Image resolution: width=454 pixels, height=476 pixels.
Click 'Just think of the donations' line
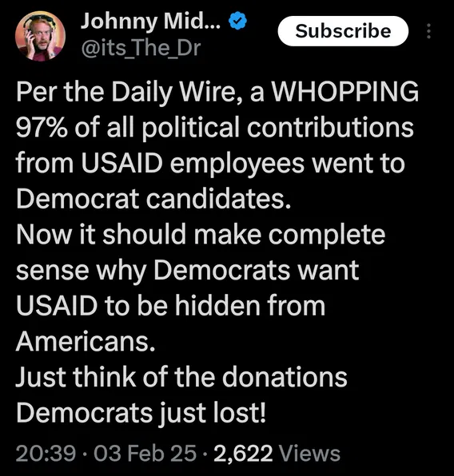pyautogui.click(x=181, y=377)
